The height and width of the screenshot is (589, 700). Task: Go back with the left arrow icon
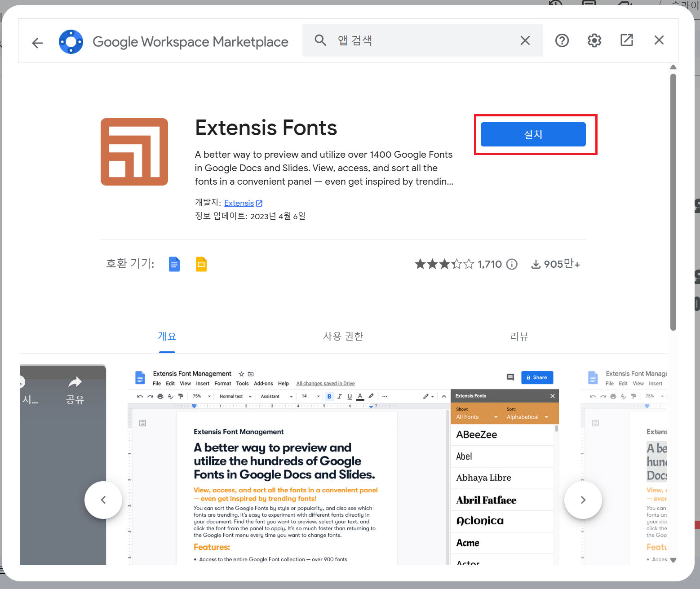(x=37, y=43)
